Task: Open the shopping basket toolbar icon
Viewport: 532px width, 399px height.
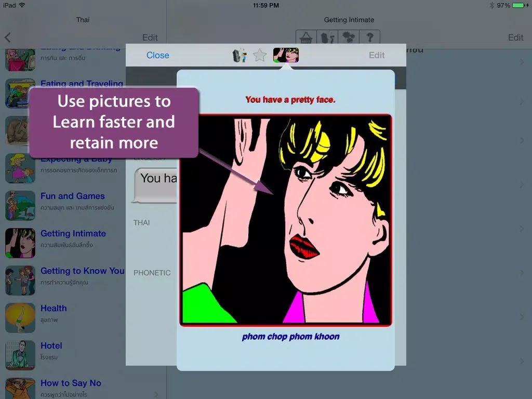Action: (x=306, y=37)
